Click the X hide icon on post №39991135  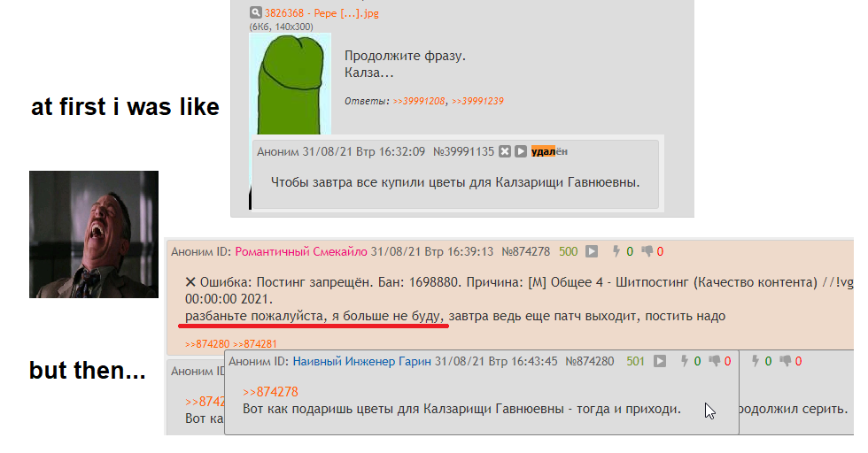click(x=504, y=151)
